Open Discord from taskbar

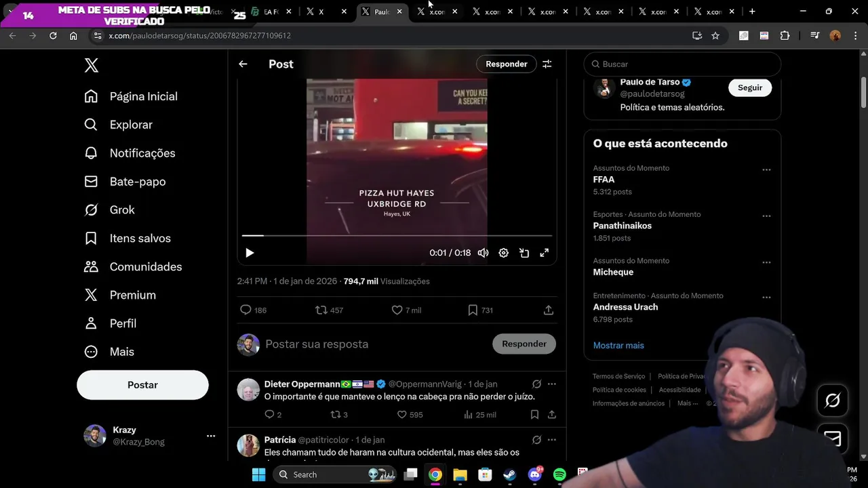click(x=535, y=474)
